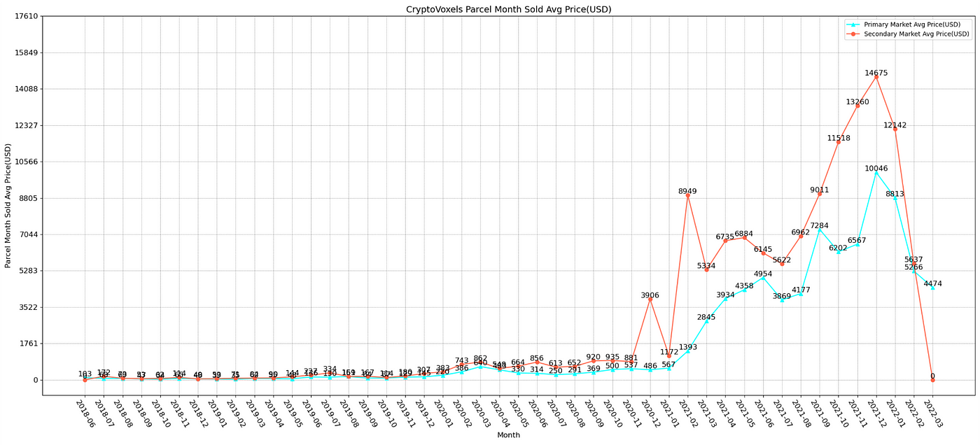Screen dimensions: 980x445
Task: Click the y-axis tick label 5283
Action: (x=29, y=271)
